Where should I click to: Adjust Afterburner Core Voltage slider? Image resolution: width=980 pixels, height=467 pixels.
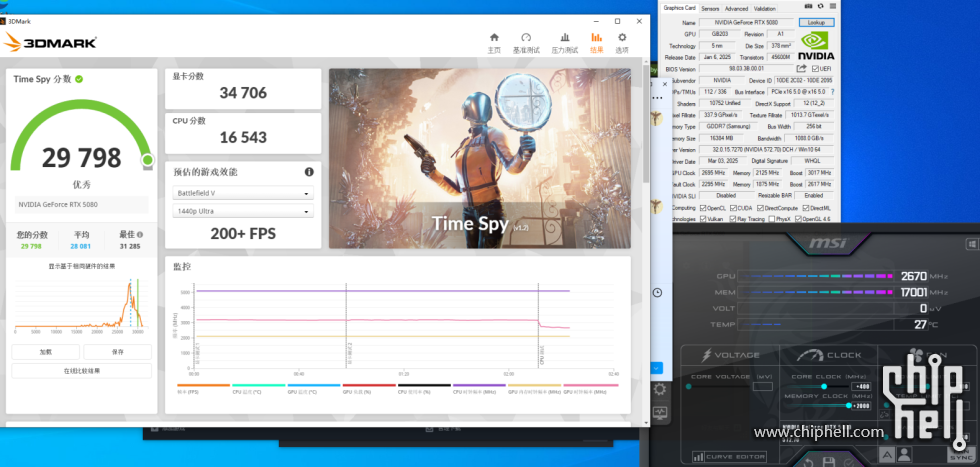click(x=718, y=386)
